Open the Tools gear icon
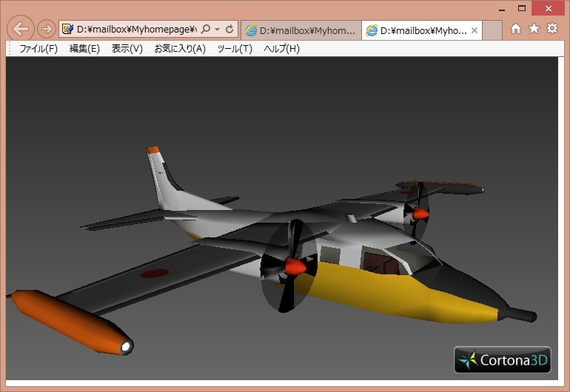 click(x=552, y=29)
